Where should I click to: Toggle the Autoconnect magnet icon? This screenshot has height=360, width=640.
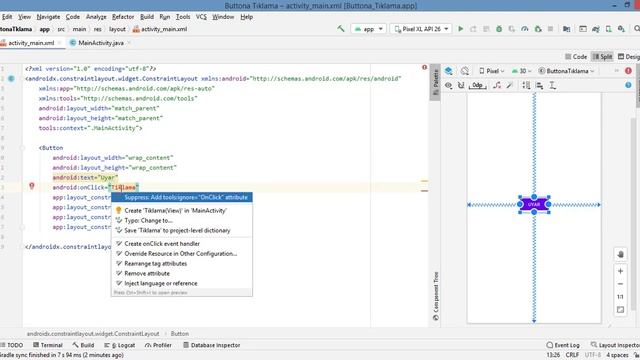point(461,85)
